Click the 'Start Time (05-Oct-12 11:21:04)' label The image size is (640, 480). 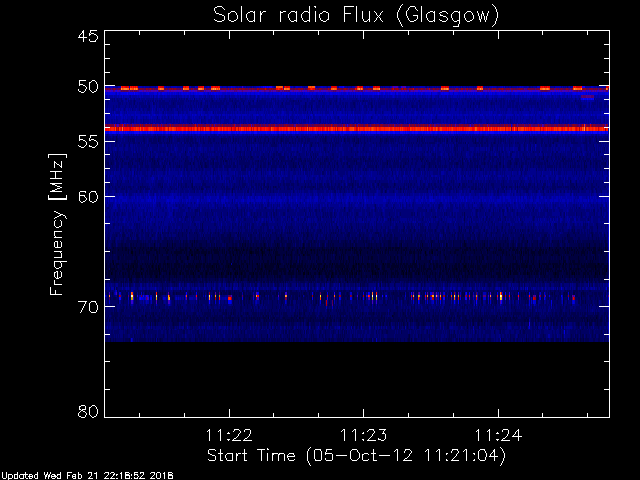click(356, 456)
